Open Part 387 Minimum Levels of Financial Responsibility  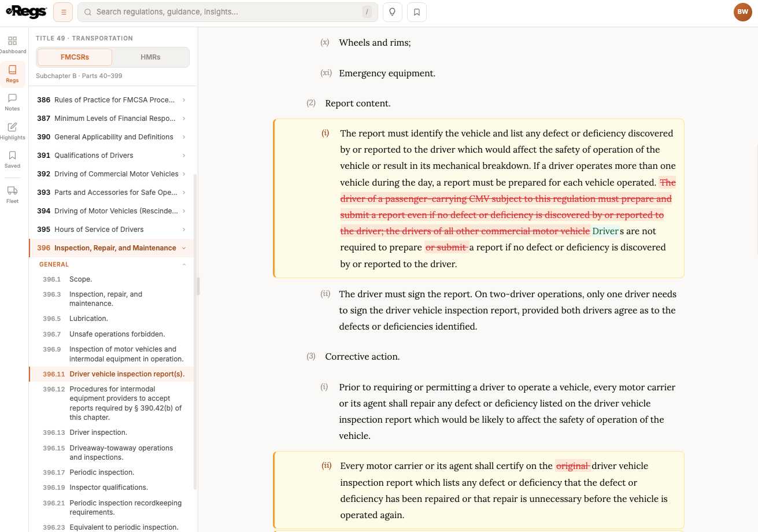111,119
